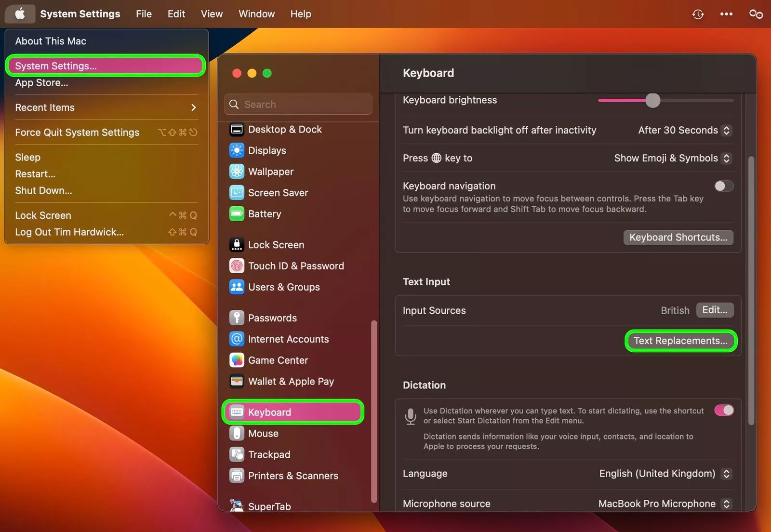Select Displays in the sidebar list
This screenshot has width=771, height=532.
coord(293,151)
